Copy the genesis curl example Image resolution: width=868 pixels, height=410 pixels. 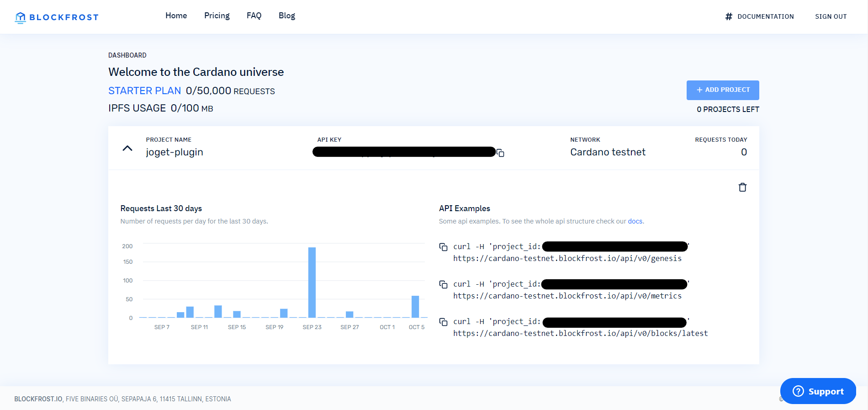[443, 247]
